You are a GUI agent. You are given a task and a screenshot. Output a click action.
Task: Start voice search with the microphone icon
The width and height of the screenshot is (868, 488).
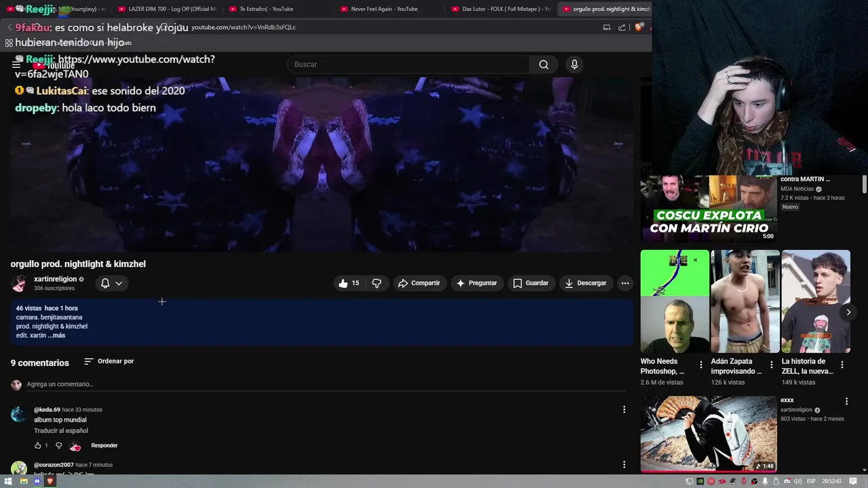click(574, 64)
